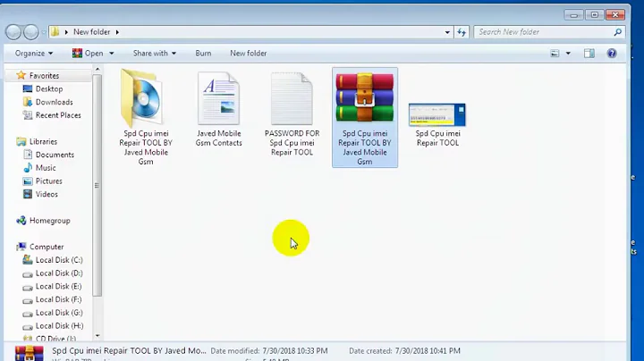Minimize the Explorer window
This screenshot has height=361, width=644.
pyautogui.click(x=573, y=15)
